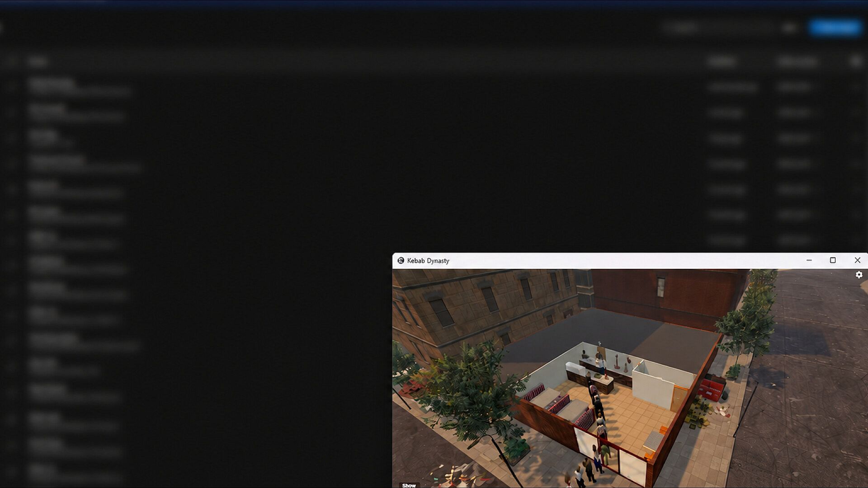Click the Show button in game window

(409, 485)
